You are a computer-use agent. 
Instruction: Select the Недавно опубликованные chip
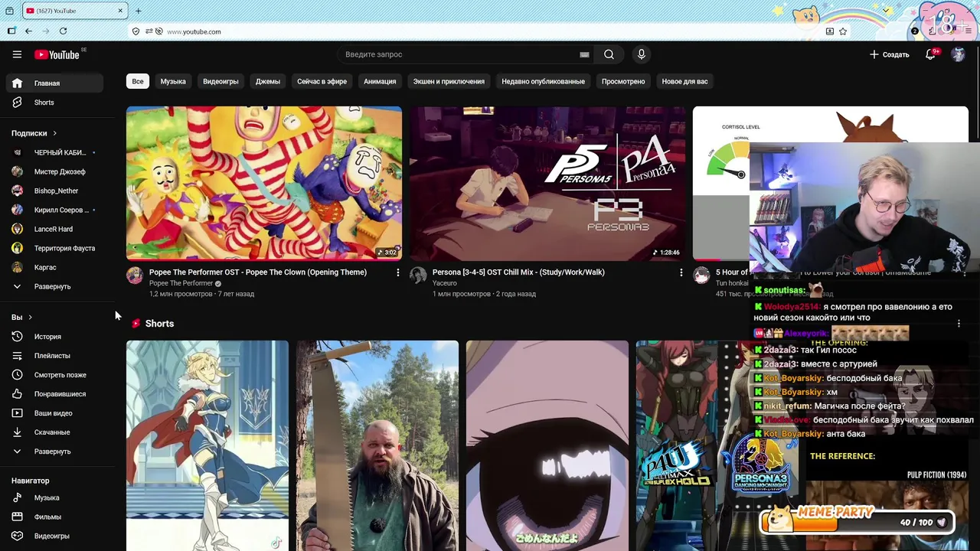(x=543, y=81)
